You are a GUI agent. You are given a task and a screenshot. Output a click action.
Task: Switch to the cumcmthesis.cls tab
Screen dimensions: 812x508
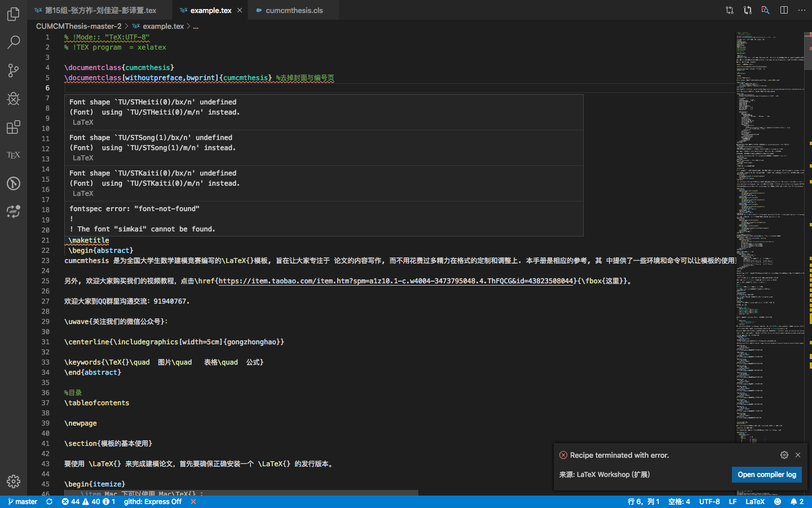(294, 10)
